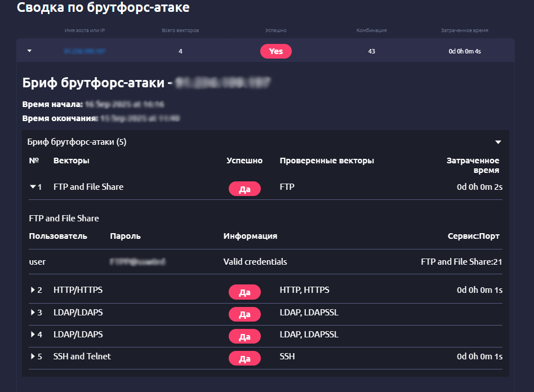Select the Valid credentials info cell

tap(255, 262)
